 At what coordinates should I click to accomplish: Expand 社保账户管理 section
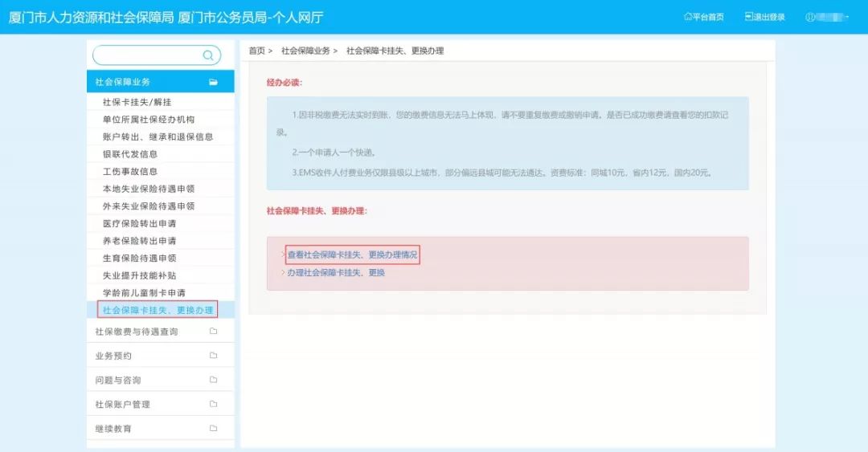click(x=161, y=405)
